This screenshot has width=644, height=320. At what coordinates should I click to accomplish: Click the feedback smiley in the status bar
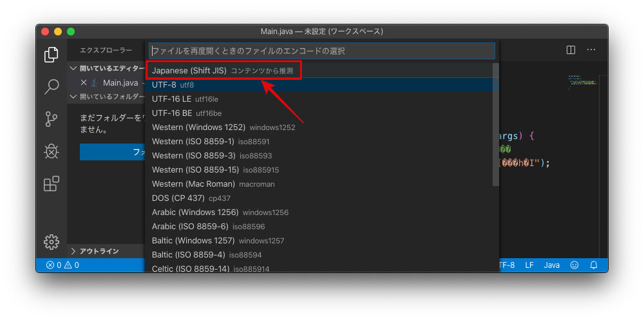tap(574, 265)
